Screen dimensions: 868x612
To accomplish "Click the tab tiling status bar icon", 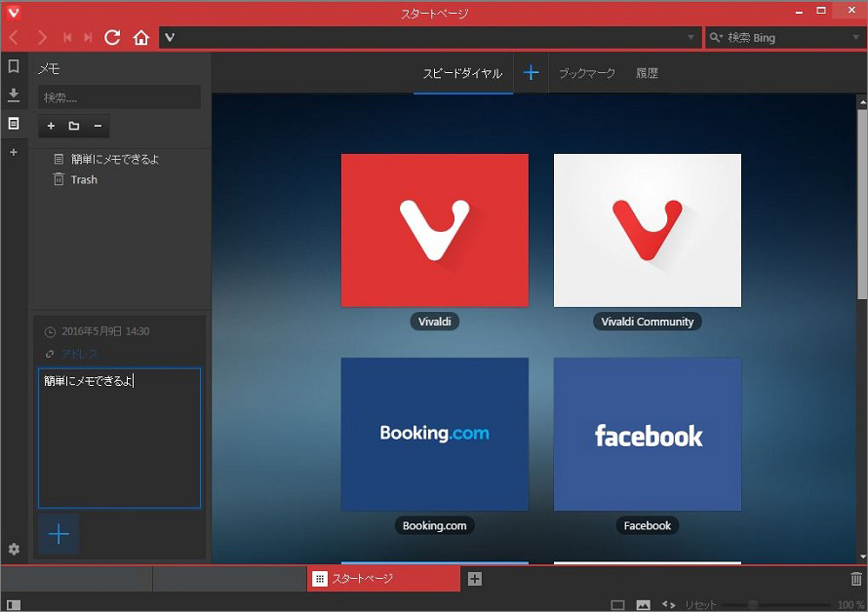I will (617, 605).
